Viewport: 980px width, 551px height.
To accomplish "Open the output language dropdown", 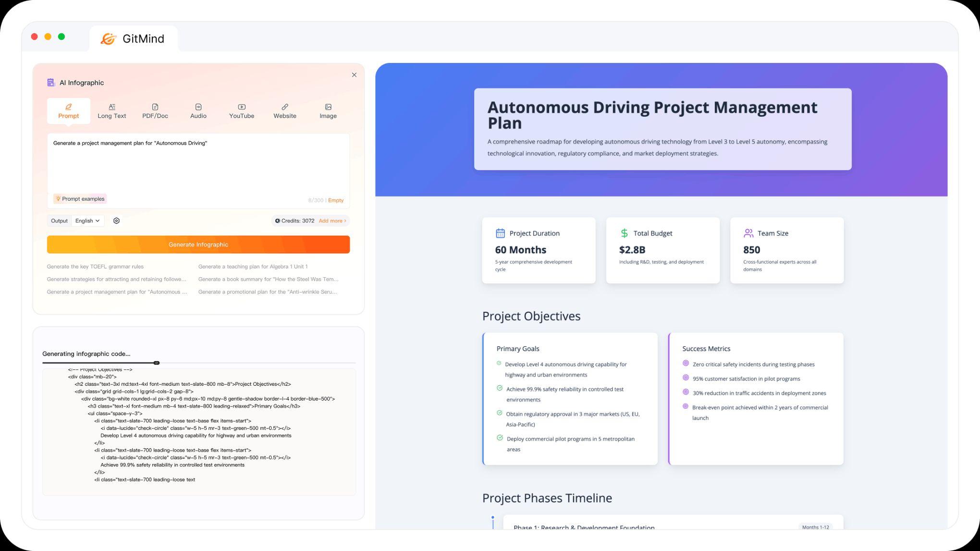I will tap(87, 220).
